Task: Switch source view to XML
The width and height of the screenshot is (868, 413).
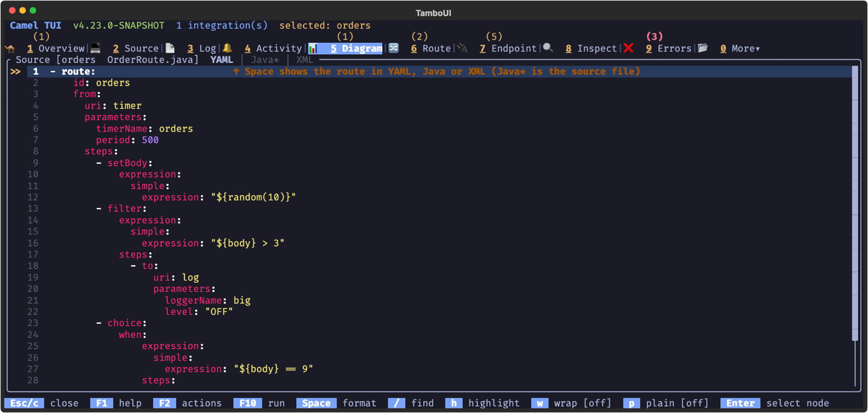Action: pos(304,60)
